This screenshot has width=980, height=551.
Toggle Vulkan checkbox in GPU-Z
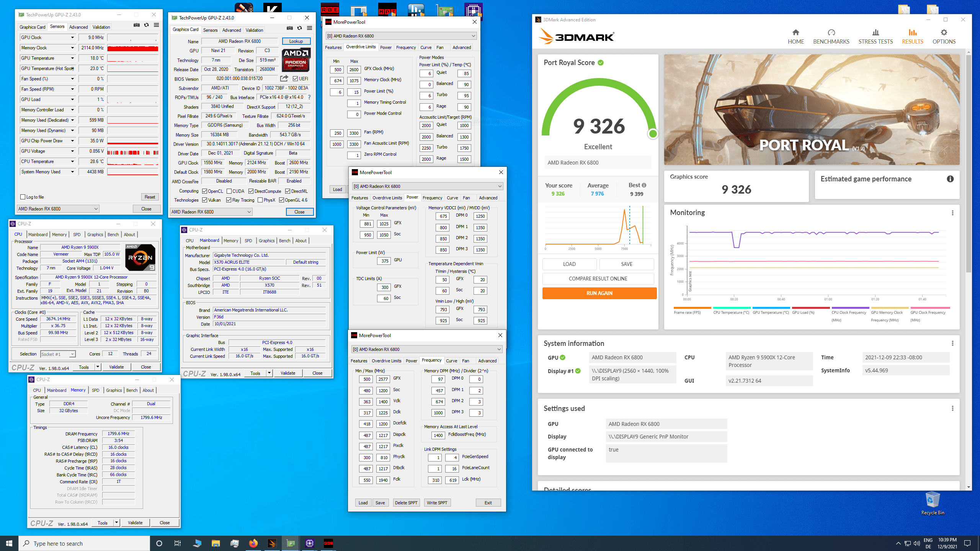(204, 200)
